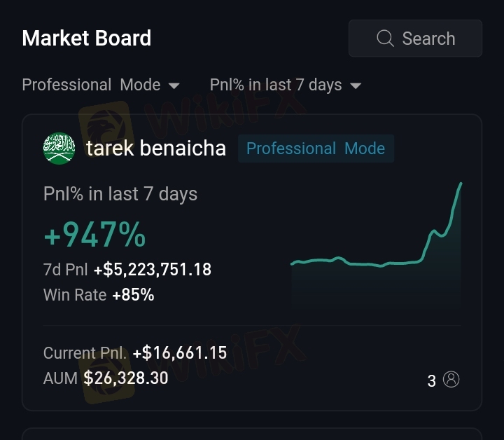Expand the Pnl% in last 7 days sort arrow

[x=356, y=86]
